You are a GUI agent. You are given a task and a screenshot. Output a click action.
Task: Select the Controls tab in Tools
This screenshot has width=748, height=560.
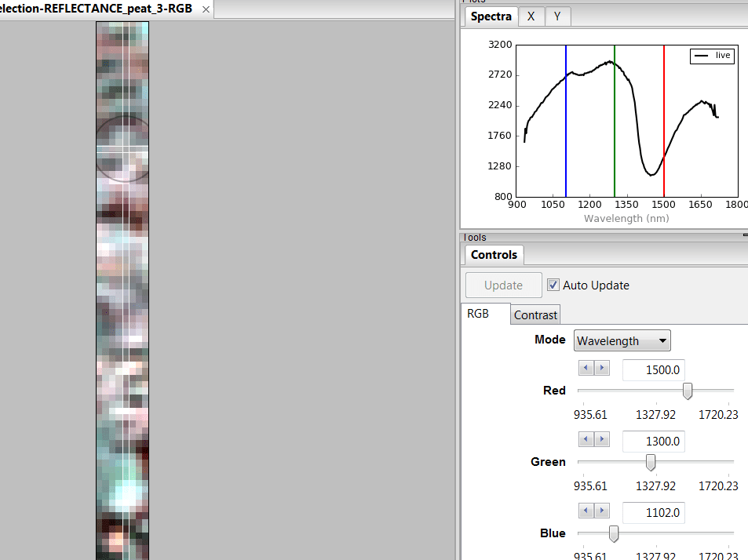click(x=494, y=254)
